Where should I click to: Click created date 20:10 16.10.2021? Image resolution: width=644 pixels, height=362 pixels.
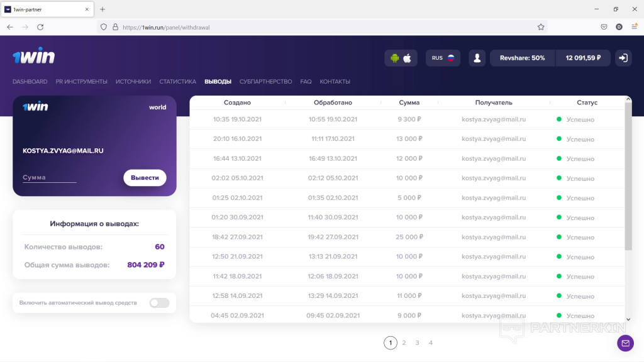point(237,139)
